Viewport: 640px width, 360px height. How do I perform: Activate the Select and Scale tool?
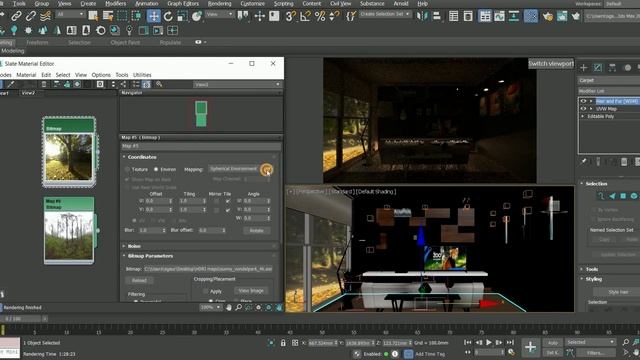(182, 16)
